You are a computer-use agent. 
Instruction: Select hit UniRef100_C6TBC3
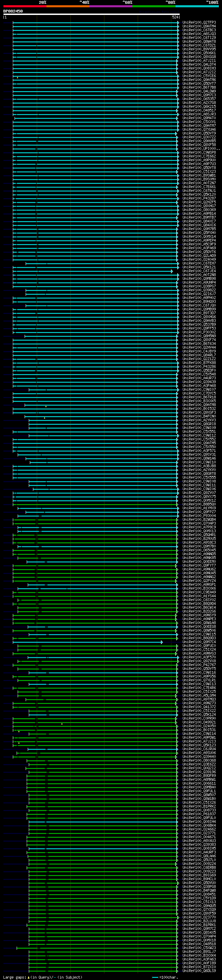(x=199, y=30)
